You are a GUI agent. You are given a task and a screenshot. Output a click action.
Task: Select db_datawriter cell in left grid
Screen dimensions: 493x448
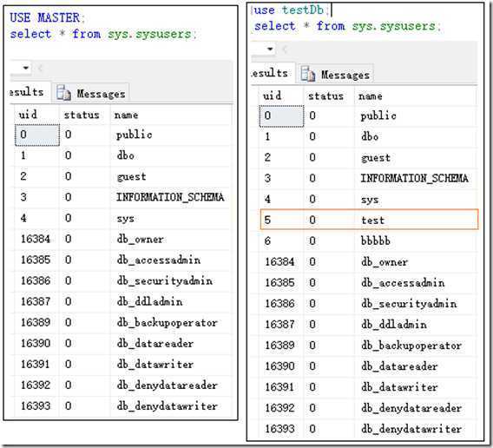pyautogui.click(x=171, y=365)
